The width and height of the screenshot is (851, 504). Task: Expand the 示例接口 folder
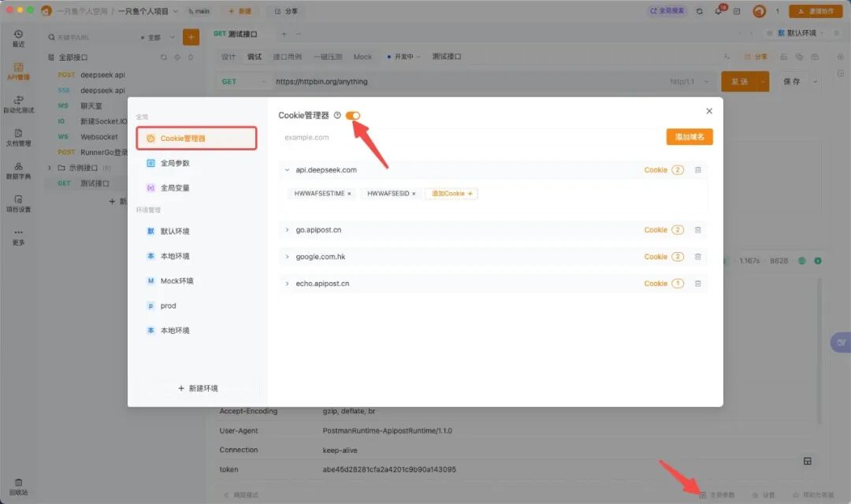pyautogui.click(x=50, y=168)
